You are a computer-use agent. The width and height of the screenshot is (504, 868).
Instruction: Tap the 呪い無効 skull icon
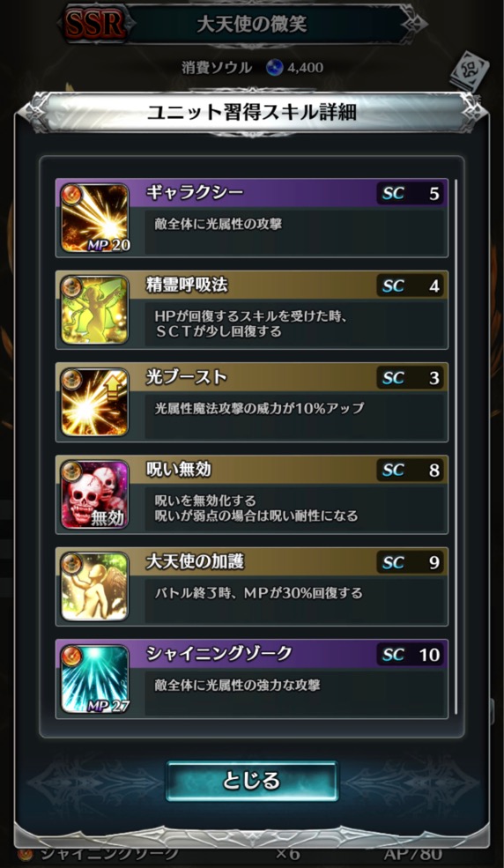tap(94, 494)
